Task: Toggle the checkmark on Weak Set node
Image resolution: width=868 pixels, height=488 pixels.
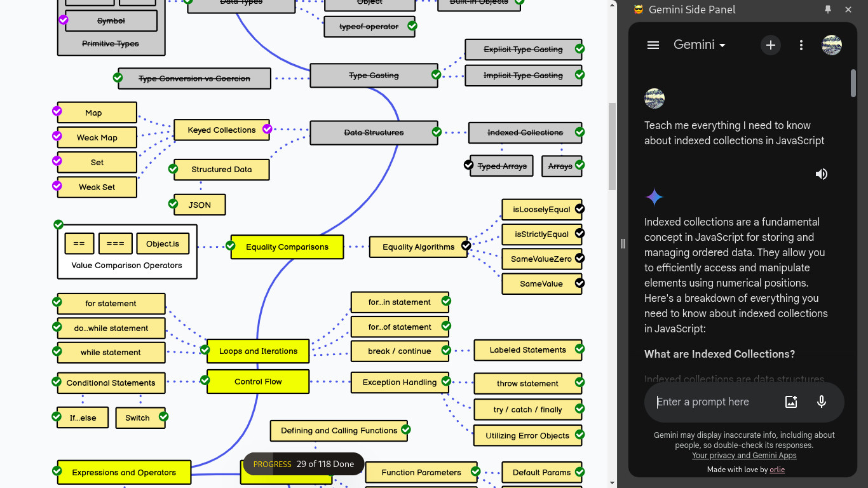Action: pyautogui.click(x=57, y=186)
